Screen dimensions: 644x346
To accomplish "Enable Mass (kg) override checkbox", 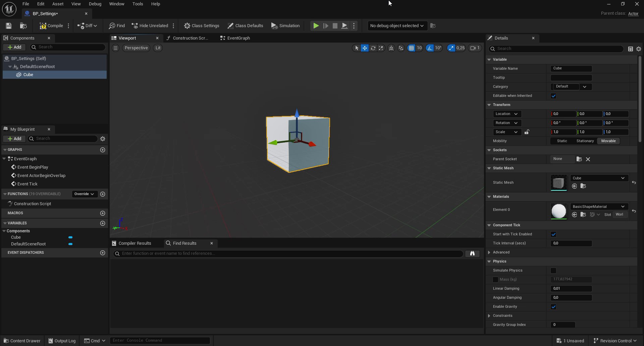I will [495, 280].
